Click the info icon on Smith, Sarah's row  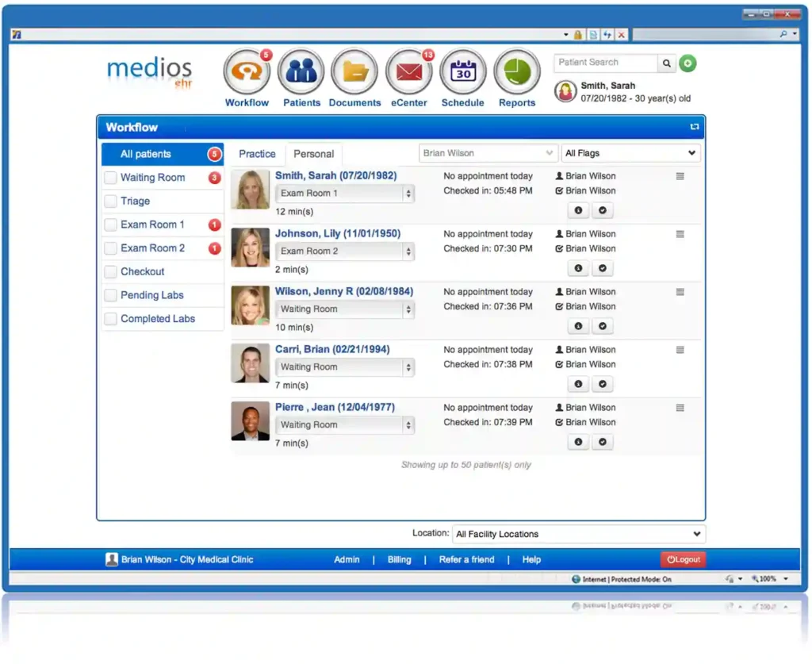(578, 210)
